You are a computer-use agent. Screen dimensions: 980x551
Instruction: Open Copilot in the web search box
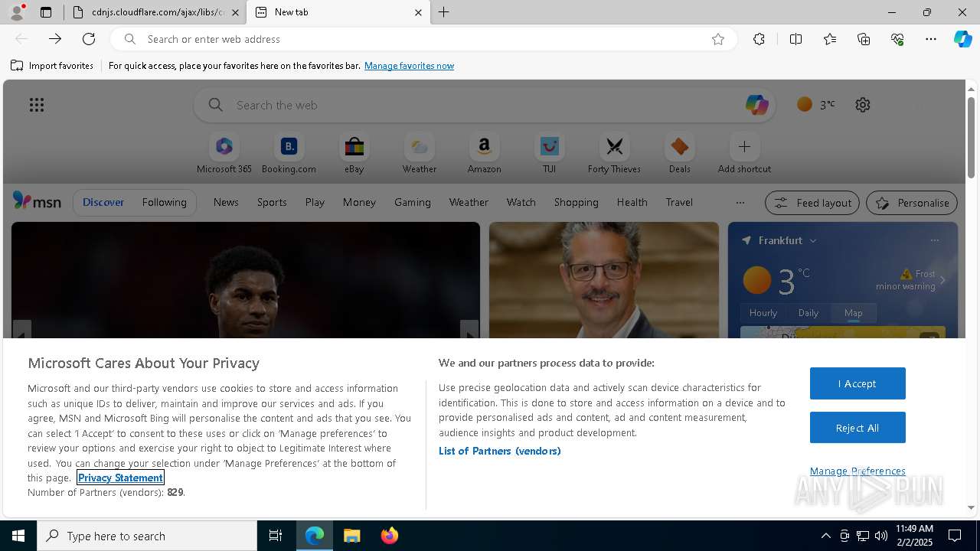coord(756,105)
